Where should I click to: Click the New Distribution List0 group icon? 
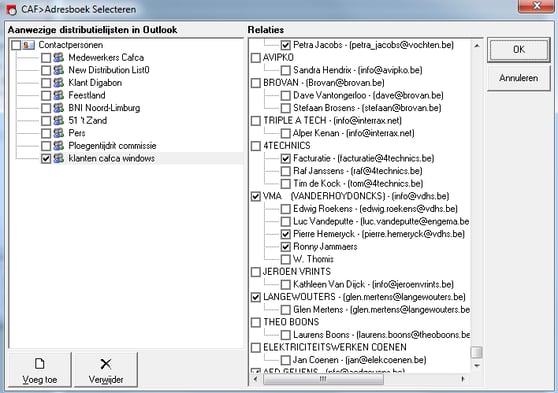[59, 70]
